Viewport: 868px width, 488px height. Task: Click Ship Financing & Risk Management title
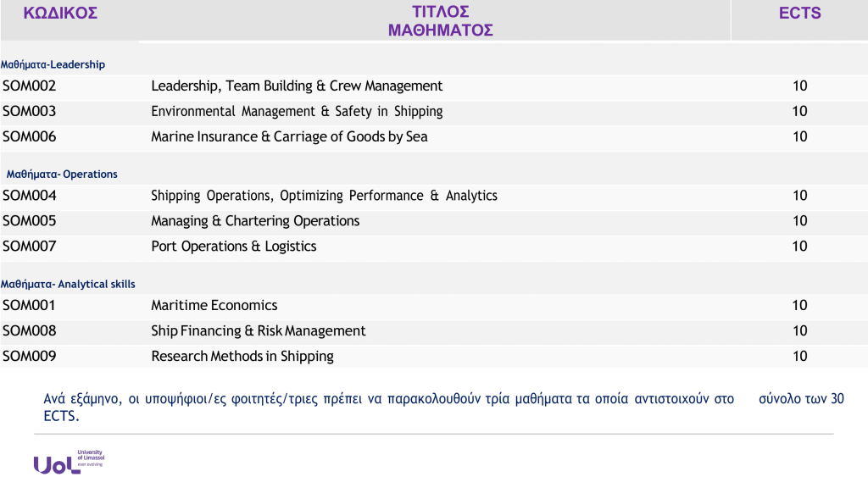click(258, 331)
